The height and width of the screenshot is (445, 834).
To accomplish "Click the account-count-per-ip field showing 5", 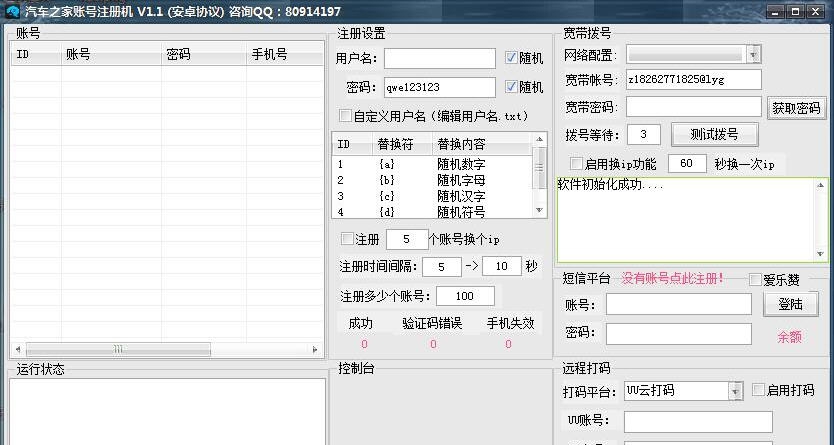I will 407,239.
